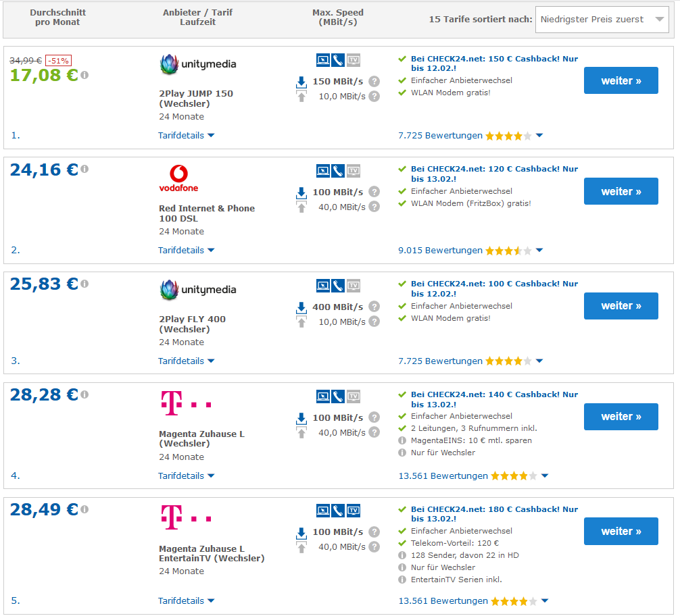Expand Tarifdetails for Red Internet & Phone 100 DSL
Image resolution: width=680 pixels, height=616 pixels.
click(187, 250)
